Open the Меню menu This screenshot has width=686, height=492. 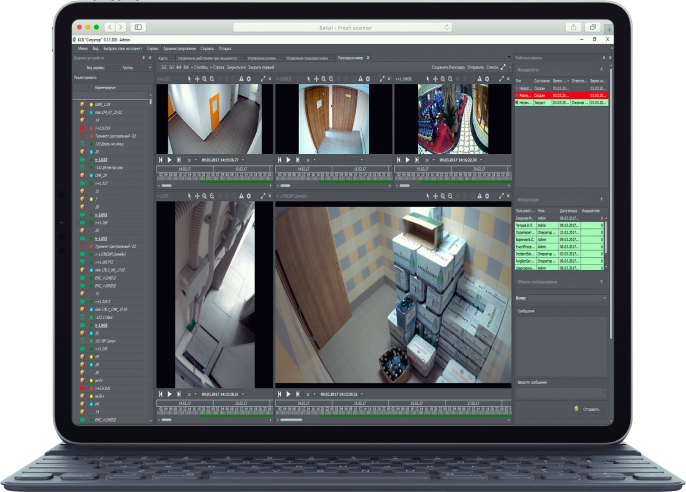(83, 49)
